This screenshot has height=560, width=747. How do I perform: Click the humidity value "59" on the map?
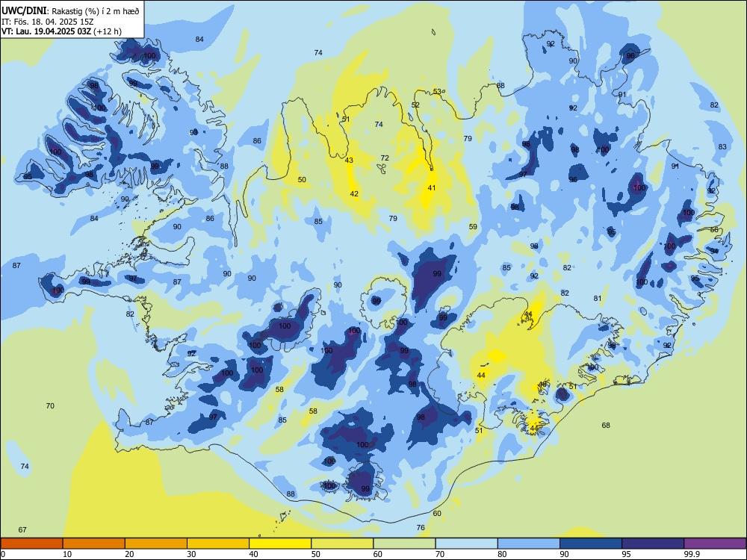(473, 227)
